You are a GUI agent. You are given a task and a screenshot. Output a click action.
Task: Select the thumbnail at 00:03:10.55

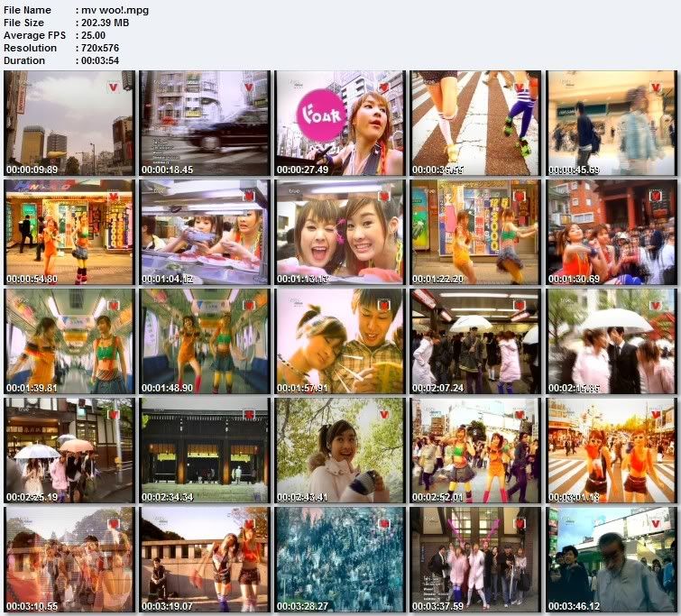point(69,559)
